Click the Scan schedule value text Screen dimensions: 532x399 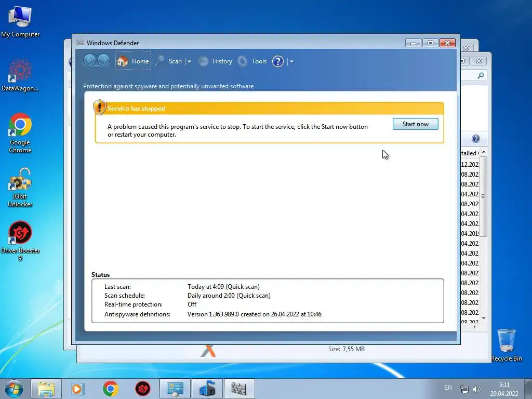point(229,296)
